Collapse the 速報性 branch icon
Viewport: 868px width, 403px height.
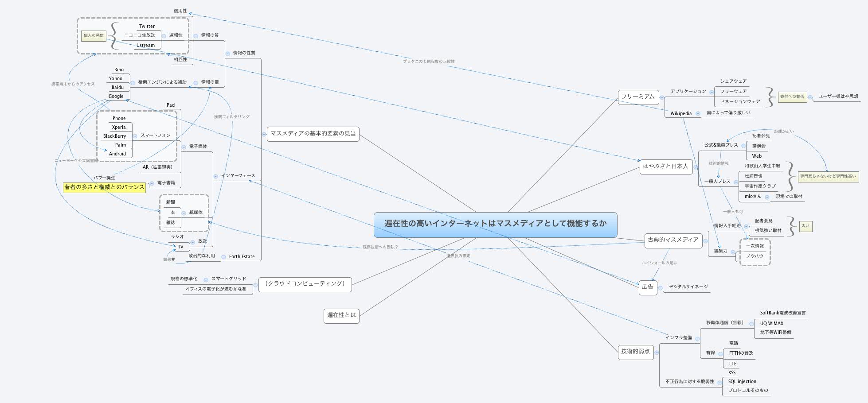(x=164, y=36)
